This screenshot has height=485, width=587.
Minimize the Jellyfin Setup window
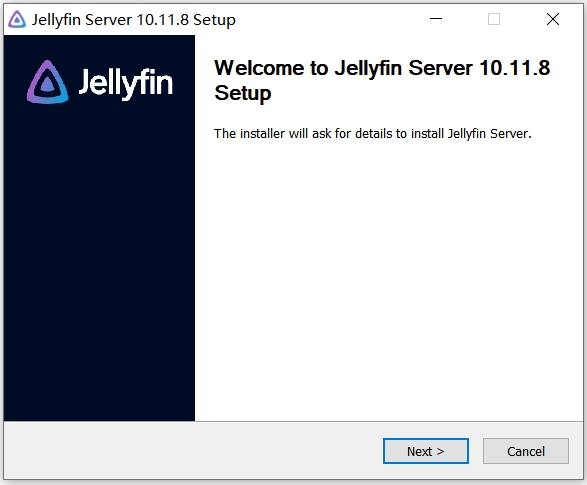(x=436, y=19)
